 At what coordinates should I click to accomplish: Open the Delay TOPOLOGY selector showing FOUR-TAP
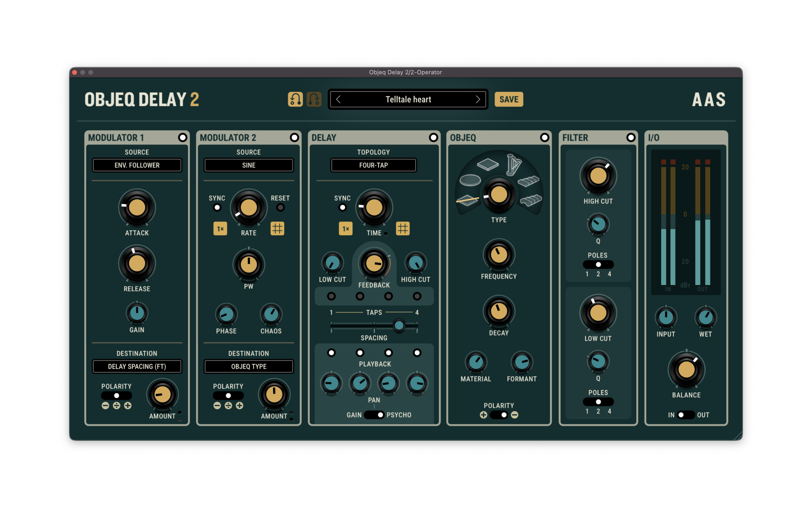(373, 165)
